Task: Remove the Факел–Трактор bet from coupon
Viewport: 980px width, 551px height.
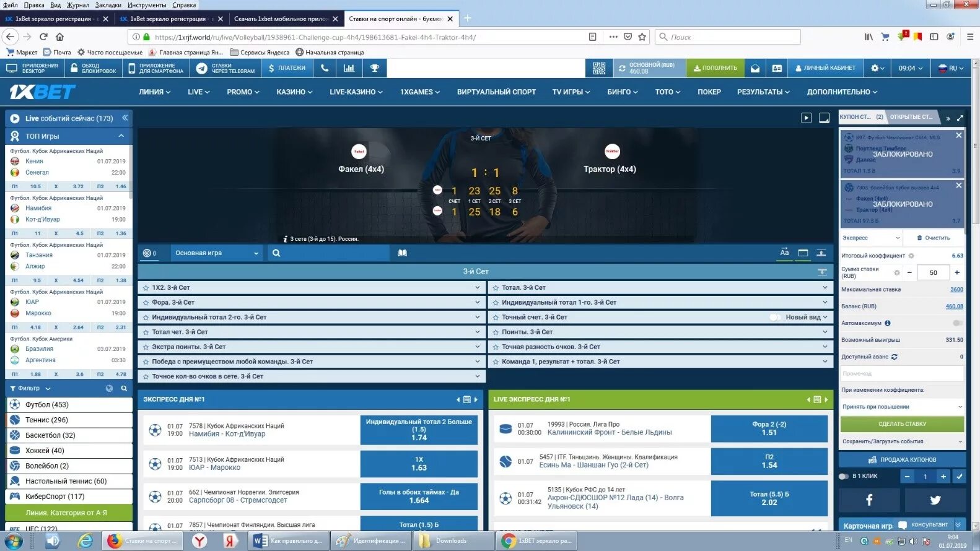Action: pos(958,185)
